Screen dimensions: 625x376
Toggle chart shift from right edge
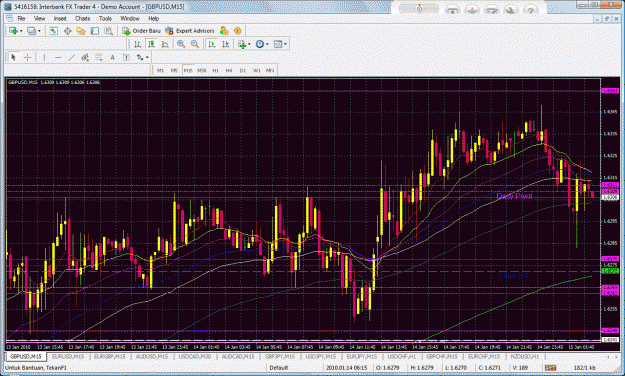(x=225, y=44)
